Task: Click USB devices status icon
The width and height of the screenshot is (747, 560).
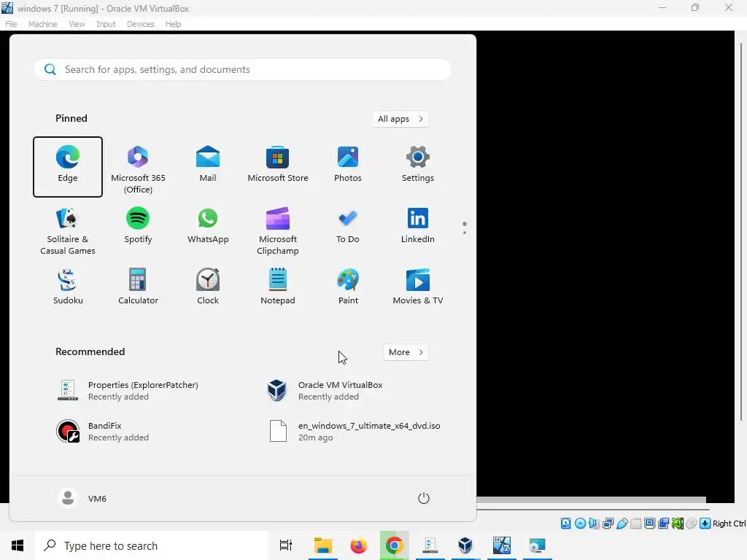Action: 622,524
